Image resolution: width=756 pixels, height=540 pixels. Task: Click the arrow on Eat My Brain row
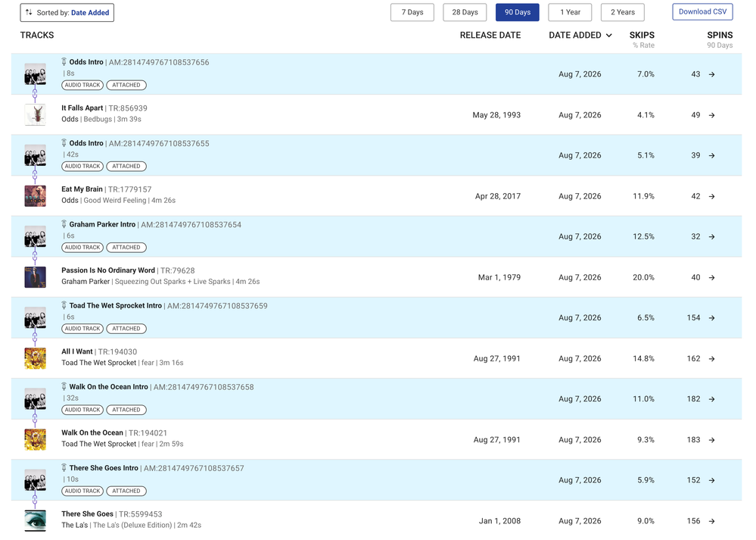click(711, 196)
